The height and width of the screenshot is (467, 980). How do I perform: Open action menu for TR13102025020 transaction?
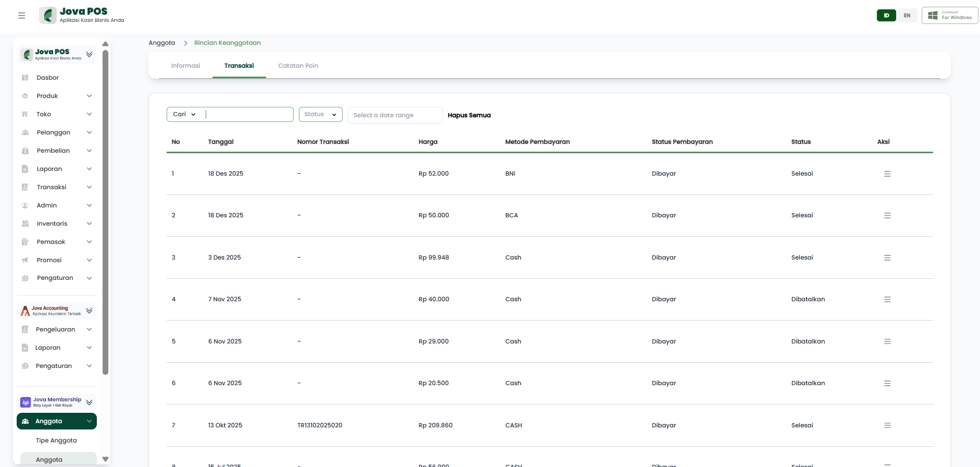(x=887, y=425)
